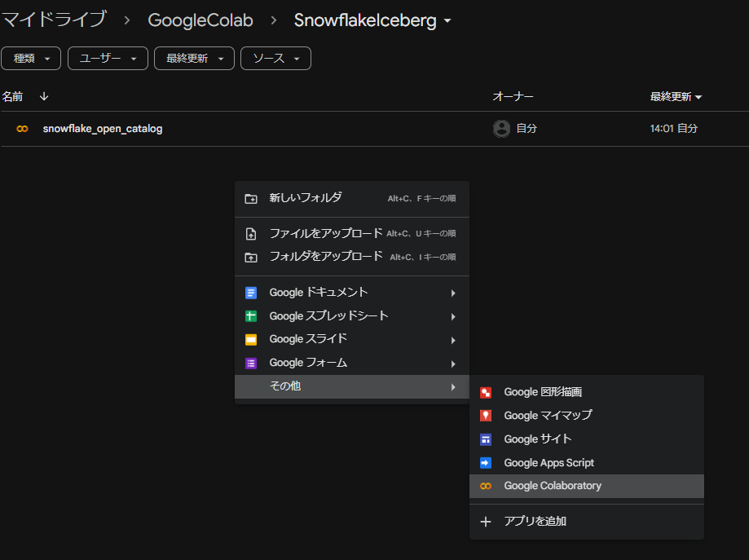Click the Google マイマップ pin icon
The height and width of the screenshot is (560, 749).
(485, 416)
